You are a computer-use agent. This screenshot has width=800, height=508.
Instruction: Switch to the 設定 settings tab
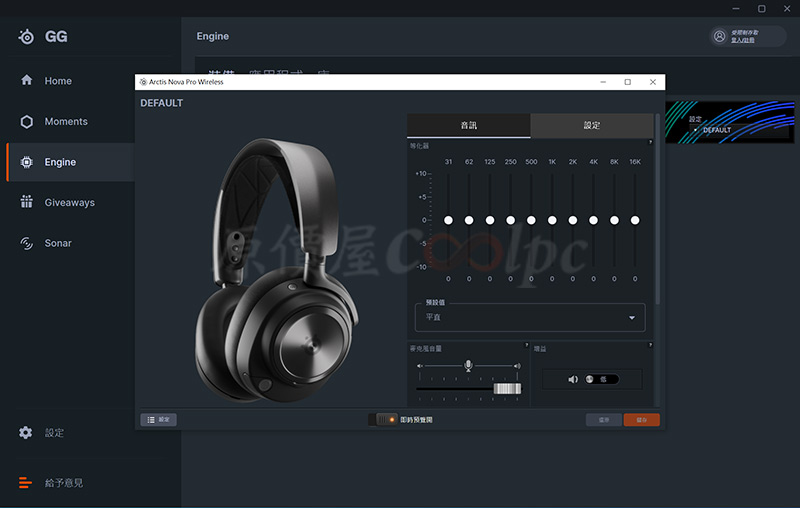[592, 125]
